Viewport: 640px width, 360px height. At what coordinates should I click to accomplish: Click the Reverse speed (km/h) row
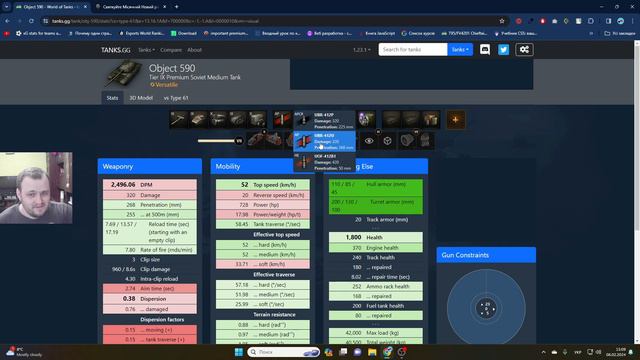click(263, 195)
